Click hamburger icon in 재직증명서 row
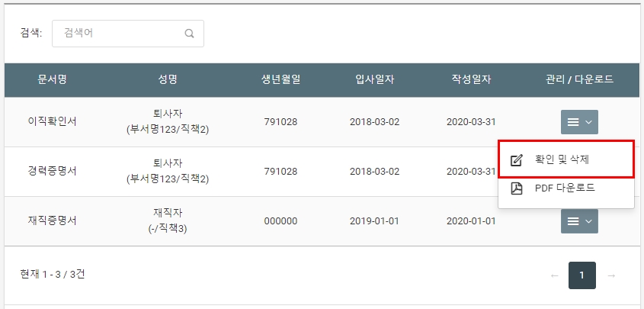The height and width of the screenshot is (309, 644). coord(573,221)
